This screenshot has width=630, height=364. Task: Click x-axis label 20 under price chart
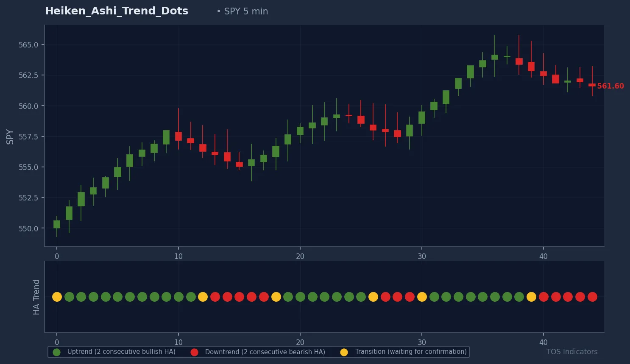[300, 256]
